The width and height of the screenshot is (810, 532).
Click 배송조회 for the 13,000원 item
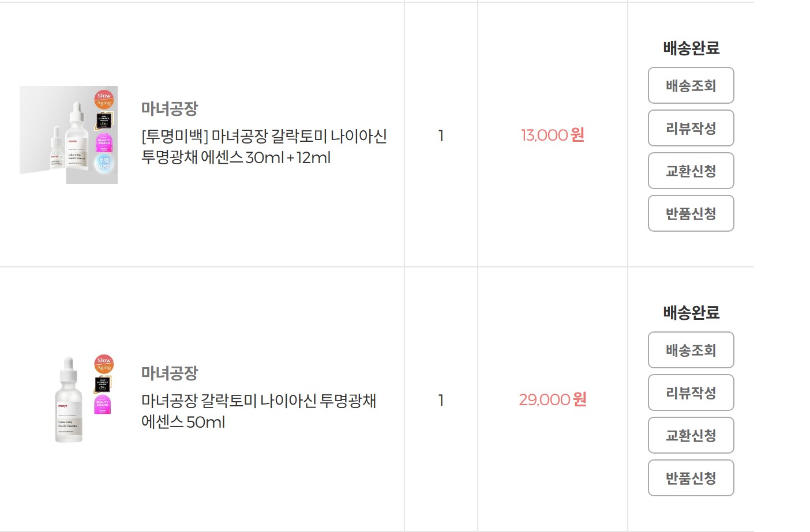[x=691, y=85]
